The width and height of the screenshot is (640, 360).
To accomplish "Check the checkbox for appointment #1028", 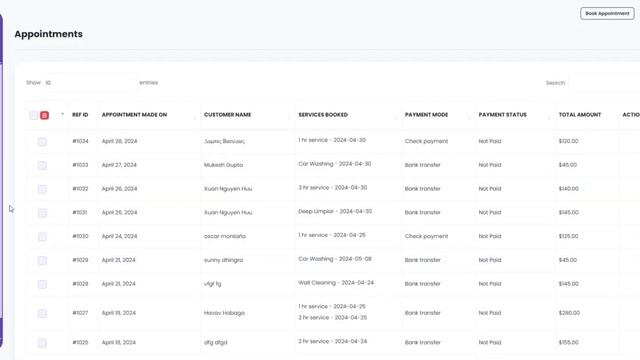I will (42, 284).
